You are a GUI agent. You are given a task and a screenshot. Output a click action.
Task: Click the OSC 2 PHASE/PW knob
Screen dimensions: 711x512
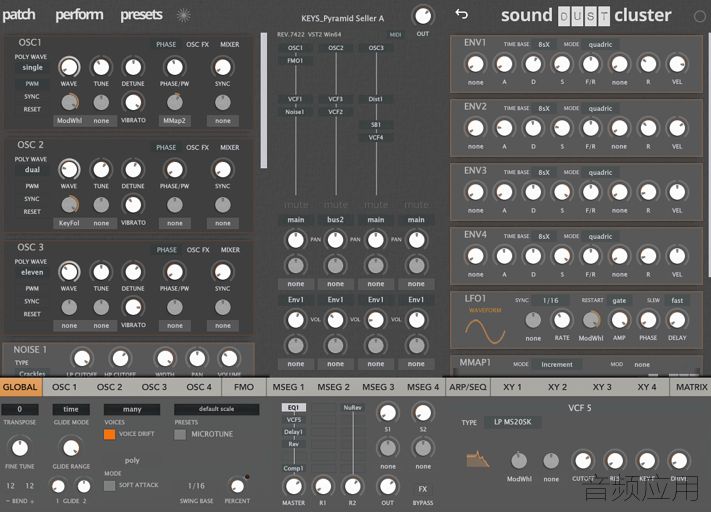[175, 170]
